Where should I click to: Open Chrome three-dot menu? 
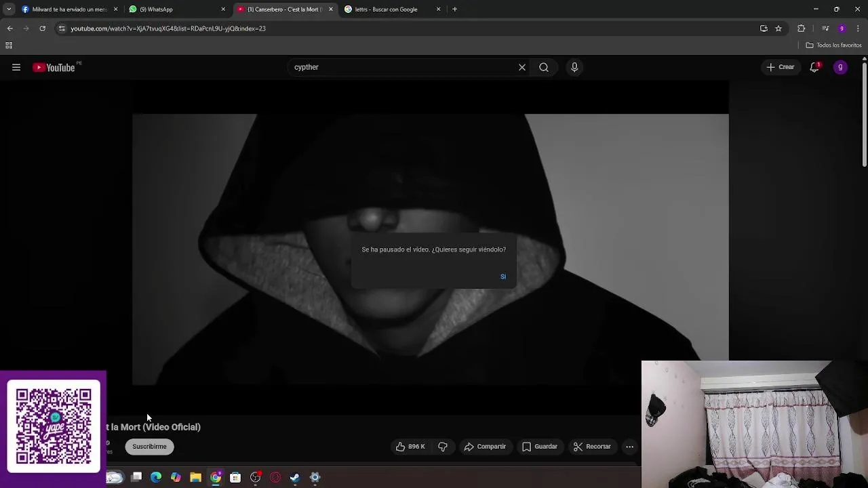point(859,28)
